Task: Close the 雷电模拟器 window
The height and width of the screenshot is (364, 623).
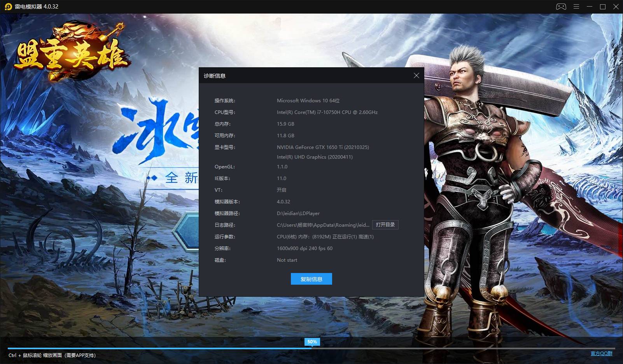Action: click(x=616, y=7)
